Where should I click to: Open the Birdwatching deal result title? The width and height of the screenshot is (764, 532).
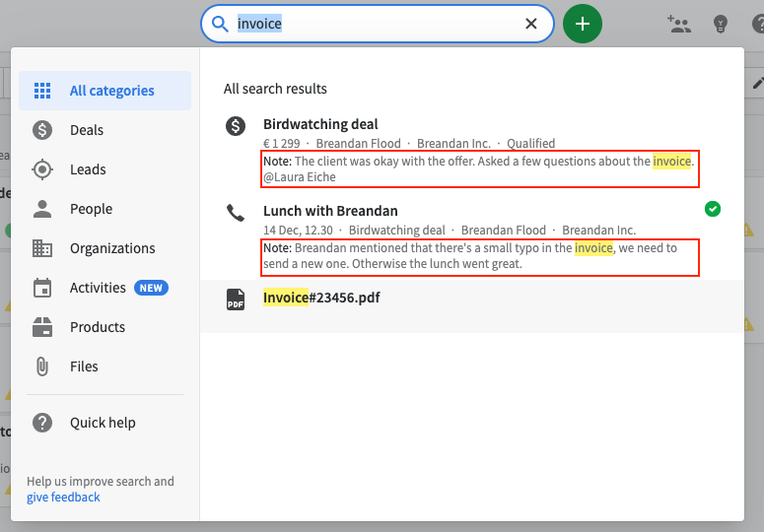320,124
